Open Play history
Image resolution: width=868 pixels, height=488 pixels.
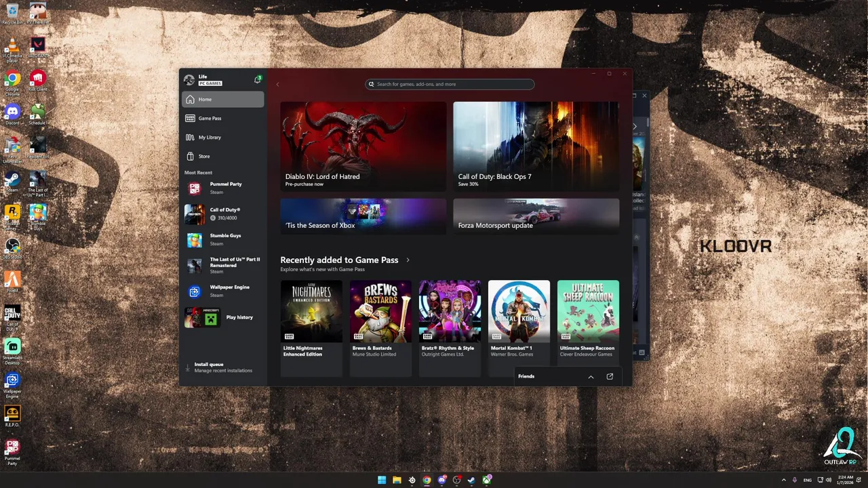tap(223, 317)
